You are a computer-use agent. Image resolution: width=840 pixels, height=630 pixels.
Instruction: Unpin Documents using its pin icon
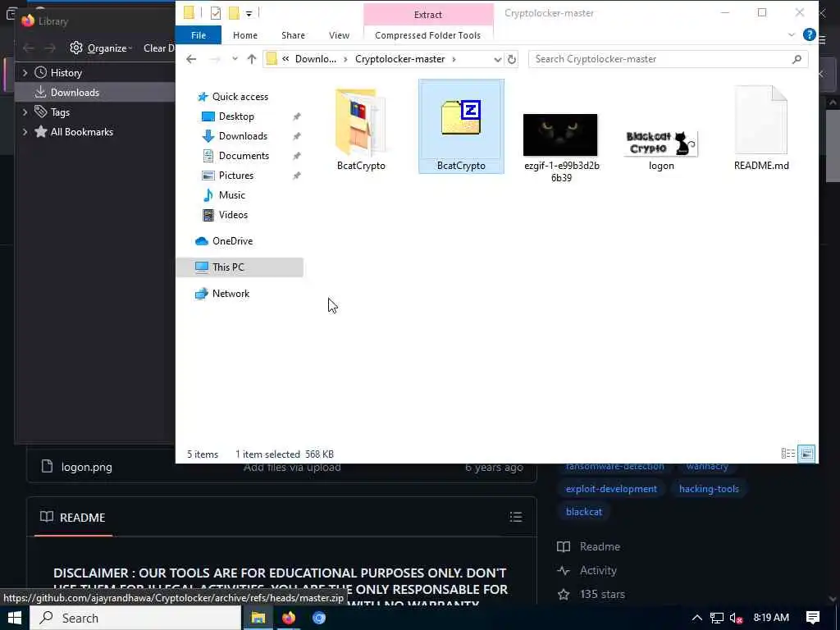(296, 156)
